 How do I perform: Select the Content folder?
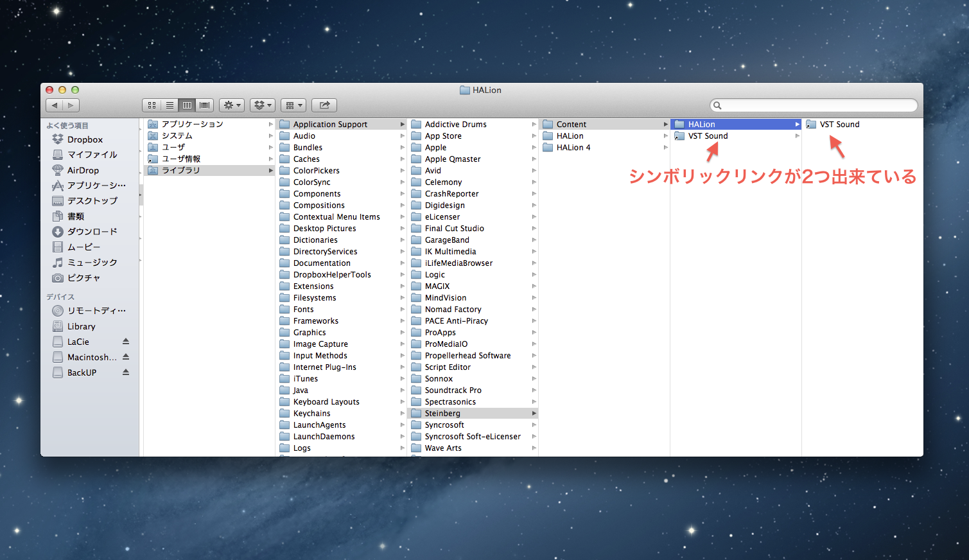604,124
